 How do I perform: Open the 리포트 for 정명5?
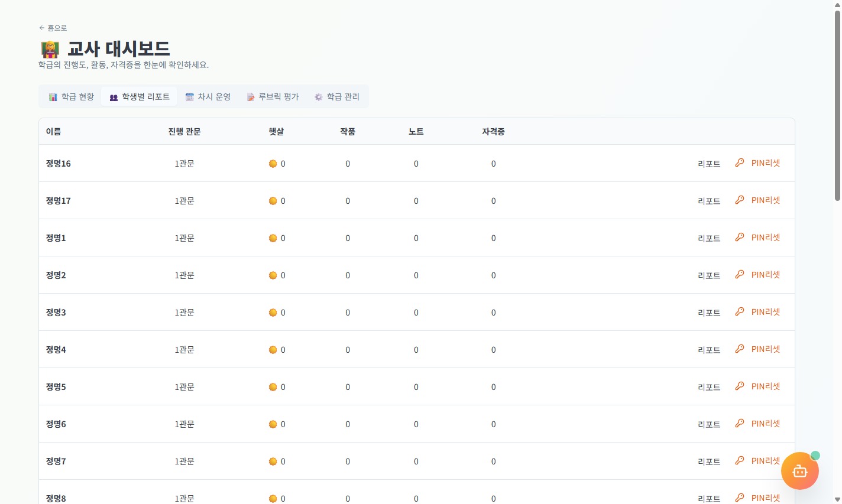(x=709, y=387)
